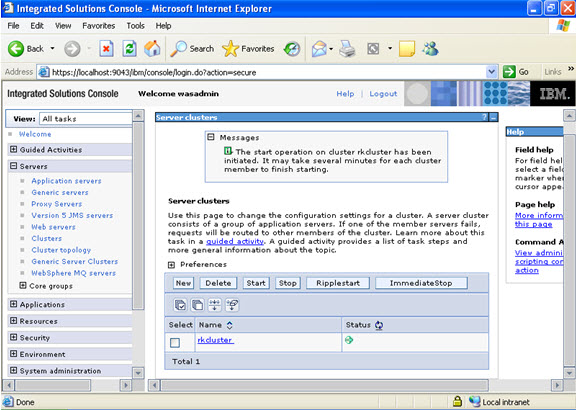Click the Ripplestart button

[338, 283]
